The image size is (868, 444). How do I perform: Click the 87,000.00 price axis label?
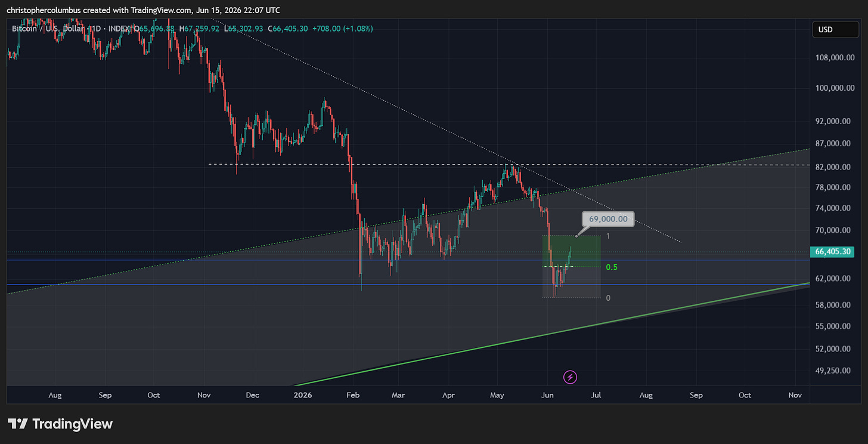click(x=833, y=144)
